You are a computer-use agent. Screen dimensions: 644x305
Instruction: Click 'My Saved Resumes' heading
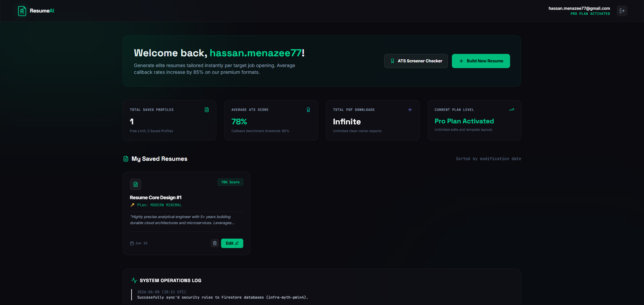coord(159,159)
